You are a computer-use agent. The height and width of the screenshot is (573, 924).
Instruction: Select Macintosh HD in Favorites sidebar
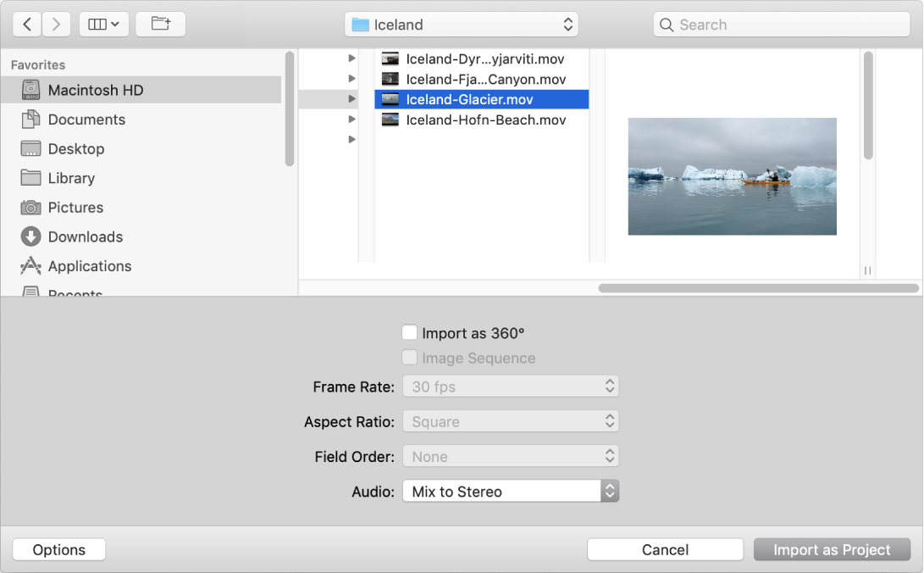click(x=95, y=90)
